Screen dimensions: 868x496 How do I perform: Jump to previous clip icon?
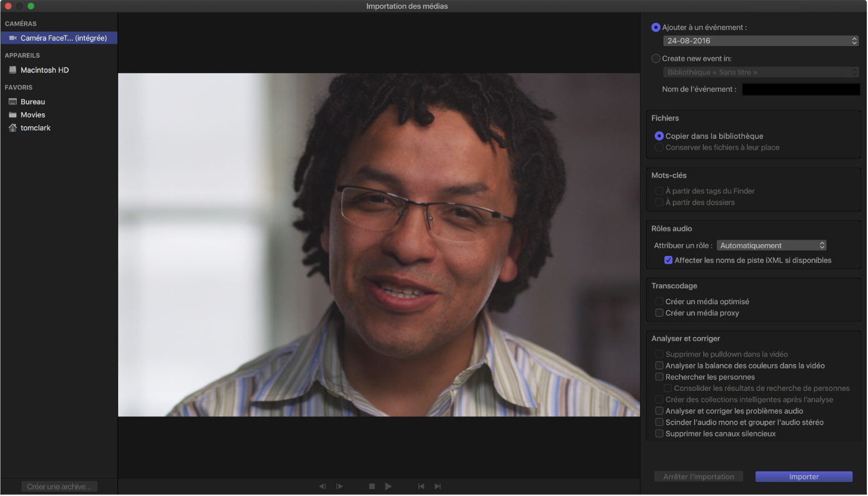(421, 486)
